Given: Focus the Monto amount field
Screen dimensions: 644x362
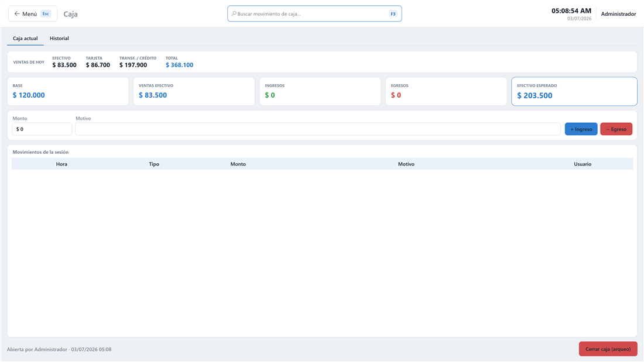Looking at the screenshot, I should pyautogui.click(x=42, y=129).
